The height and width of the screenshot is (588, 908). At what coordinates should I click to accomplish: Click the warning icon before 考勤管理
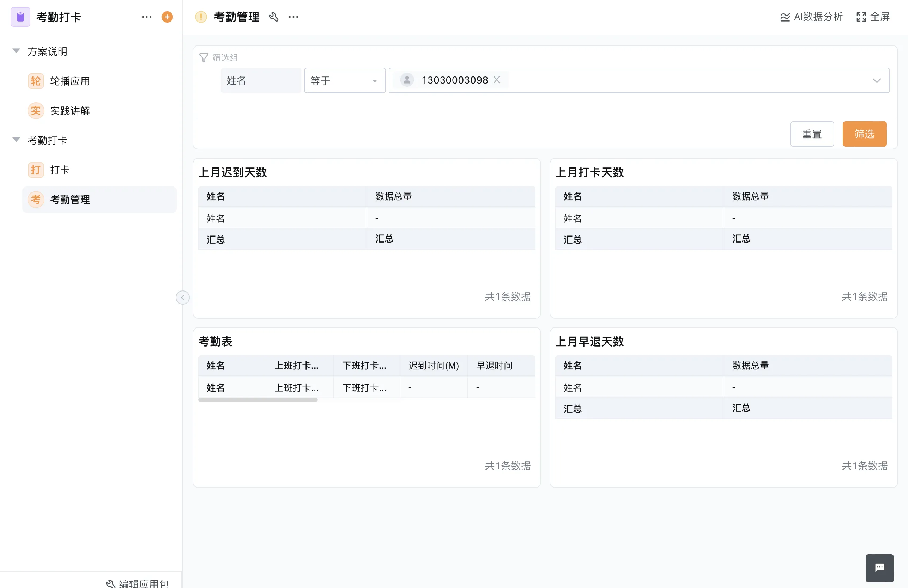(x=201, y=17)
